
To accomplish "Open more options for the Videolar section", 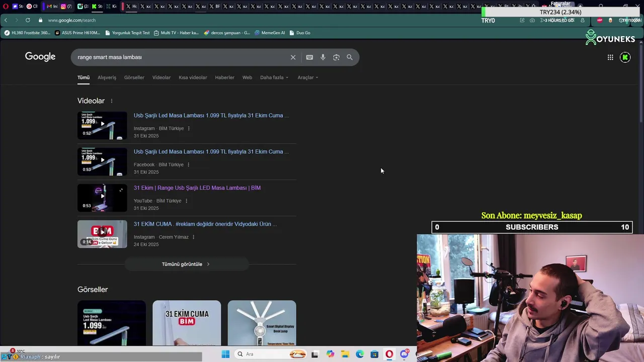I will coord(112,101).
